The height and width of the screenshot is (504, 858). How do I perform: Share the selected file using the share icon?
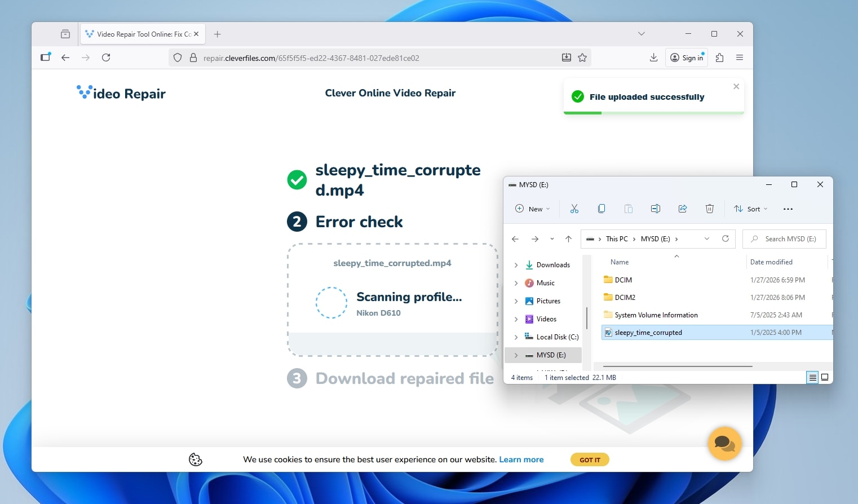(683, 209)
